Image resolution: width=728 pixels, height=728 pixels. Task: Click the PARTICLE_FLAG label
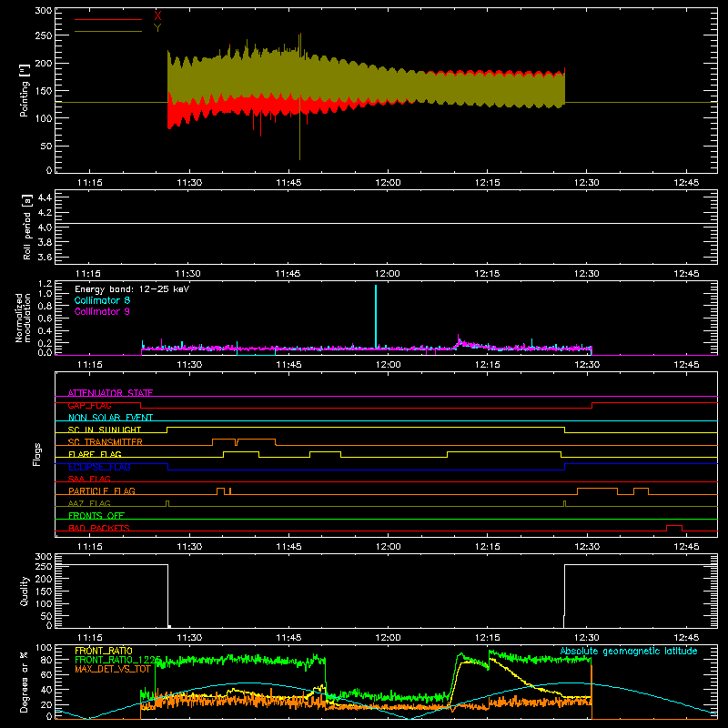pos(102,490)
